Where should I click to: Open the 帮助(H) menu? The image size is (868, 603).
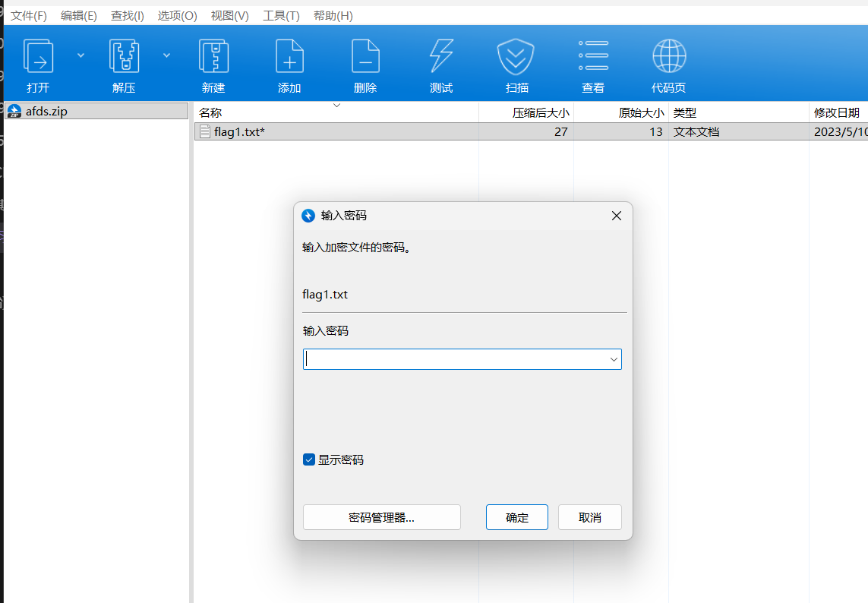[x=333, y=15]
